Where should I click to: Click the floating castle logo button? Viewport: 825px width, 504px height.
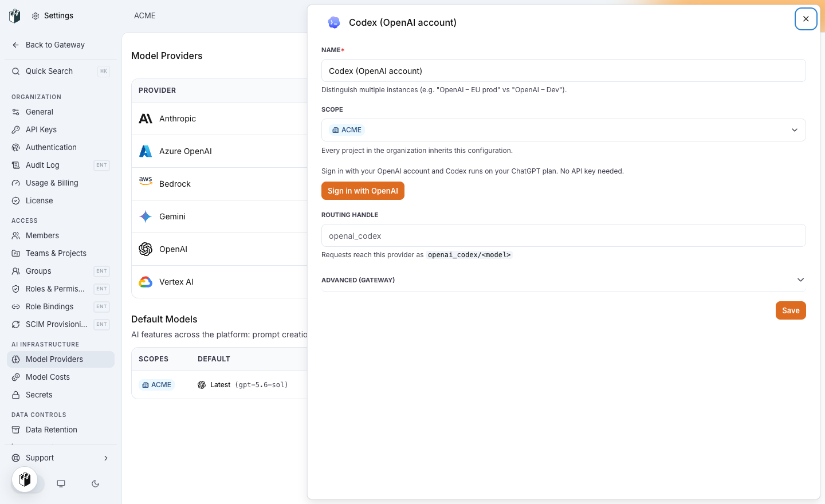25,479
